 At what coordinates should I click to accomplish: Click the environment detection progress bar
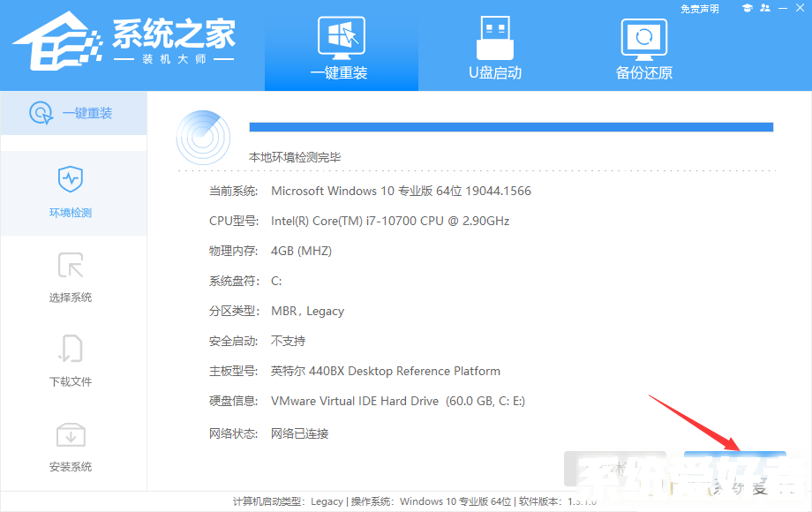511,127
